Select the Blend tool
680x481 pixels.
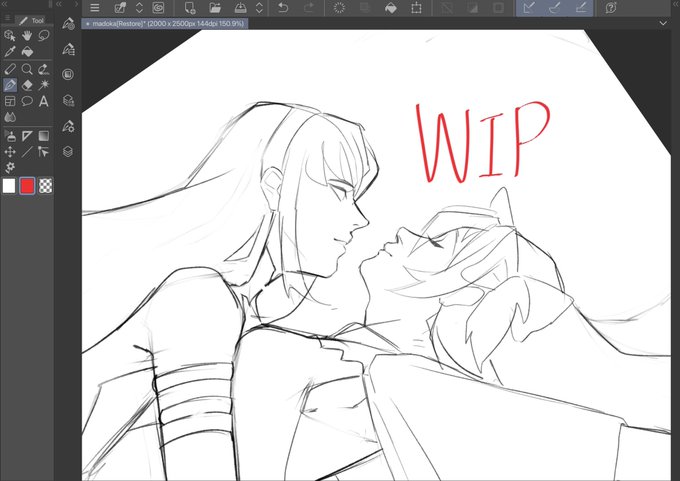10,117
